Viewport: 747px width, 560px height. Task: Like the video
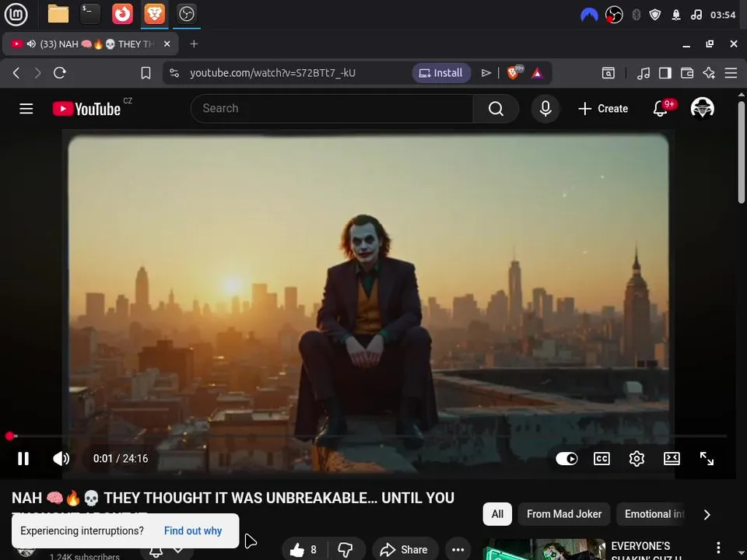tap(303, 550)
